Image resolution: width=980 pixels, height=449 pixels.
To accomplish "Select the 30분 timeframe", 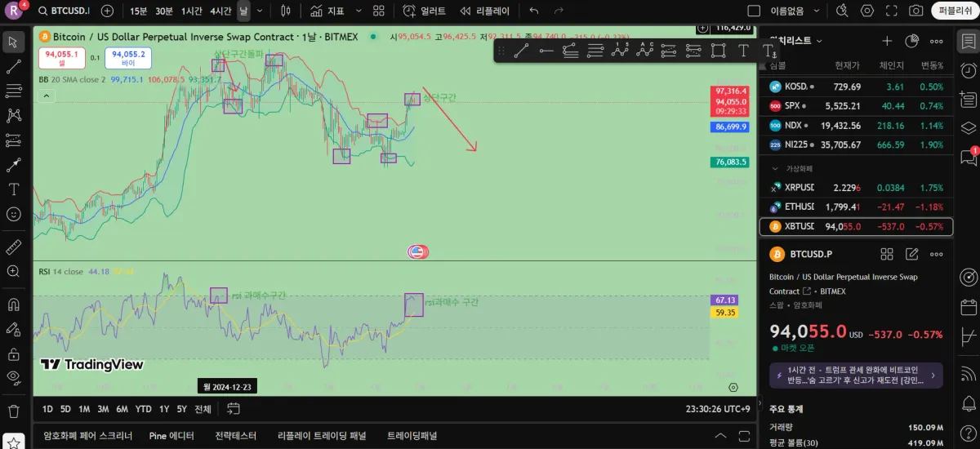I will click(164, 11).
